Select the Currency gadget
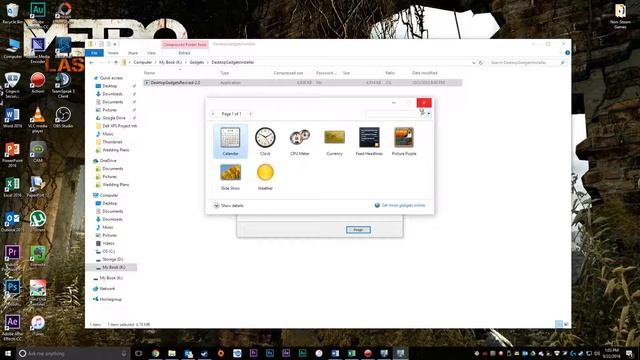Screen dimensions: 640x360 pos(334,141)
